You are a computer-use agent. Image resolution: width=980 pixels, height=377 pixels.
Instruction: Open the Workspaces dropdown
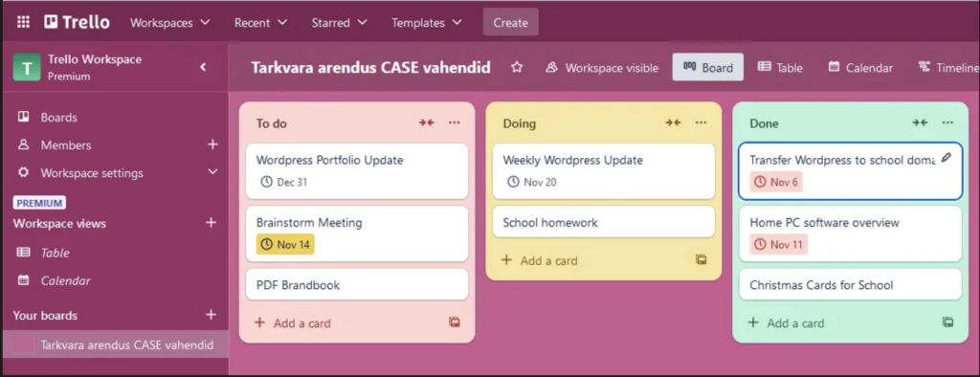tap(170, 23)
